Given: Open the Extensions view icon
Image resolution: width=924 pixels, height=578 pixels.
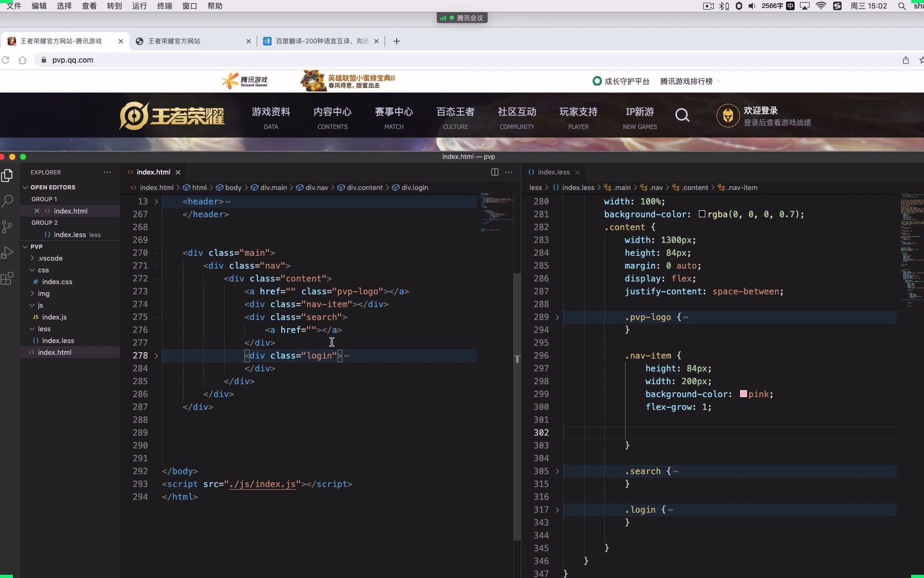Looking at the screenshot, I should point(7,278).
